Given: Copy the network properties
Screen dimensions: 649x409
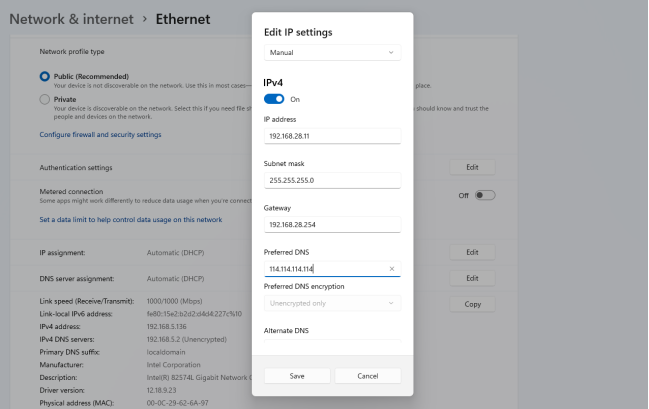Looking at the screenshot, I should click(x=472, y=304).
